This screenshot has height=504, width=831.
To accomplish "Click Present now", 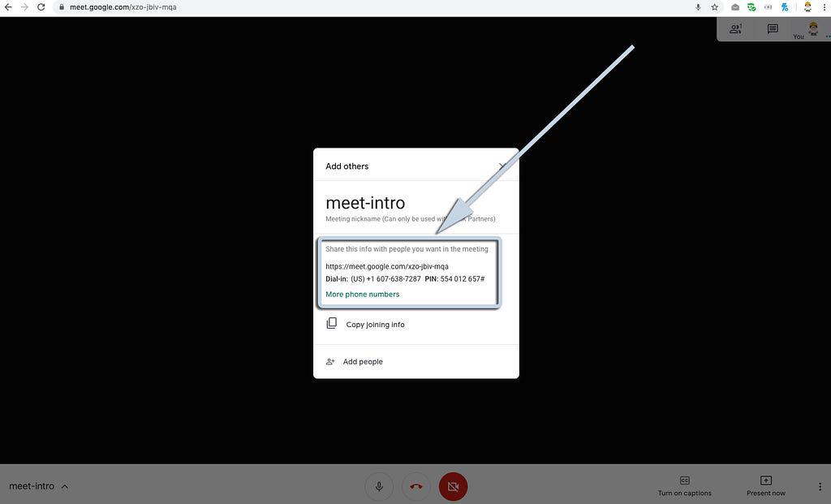I will tap(765, 485).
